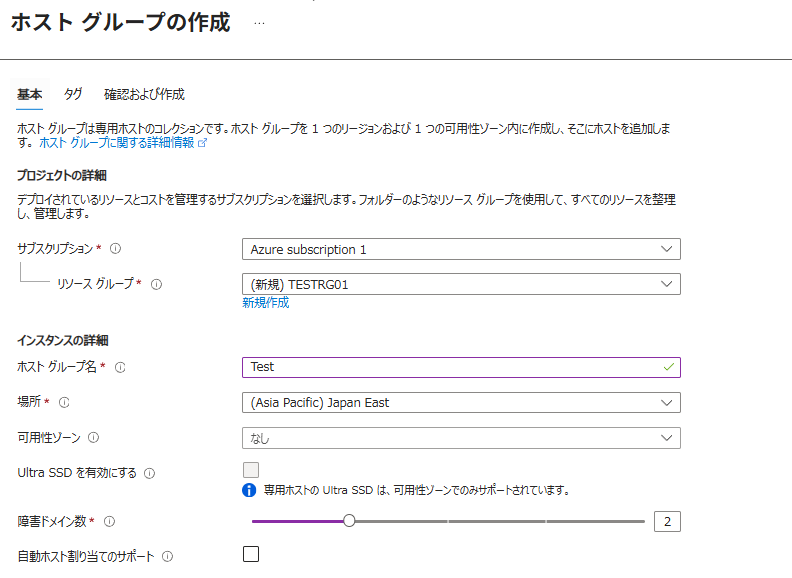
Task: Click info icon next to 場所
Action: 64,403
